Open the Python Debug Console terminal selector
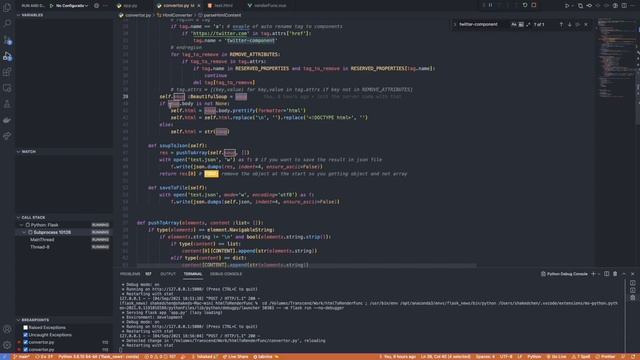 point(564,274)
